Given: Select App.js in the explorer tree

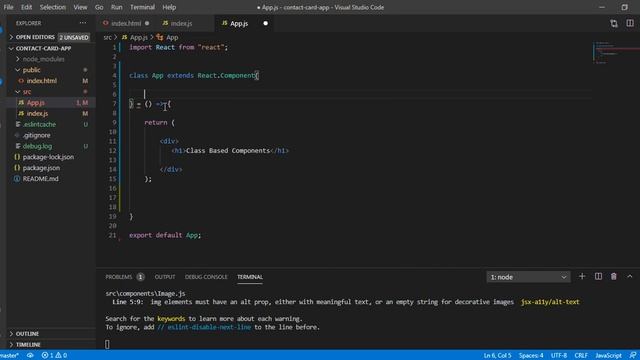Looking at the screenshot, I should pyautogui.click(x=36, y=102).
